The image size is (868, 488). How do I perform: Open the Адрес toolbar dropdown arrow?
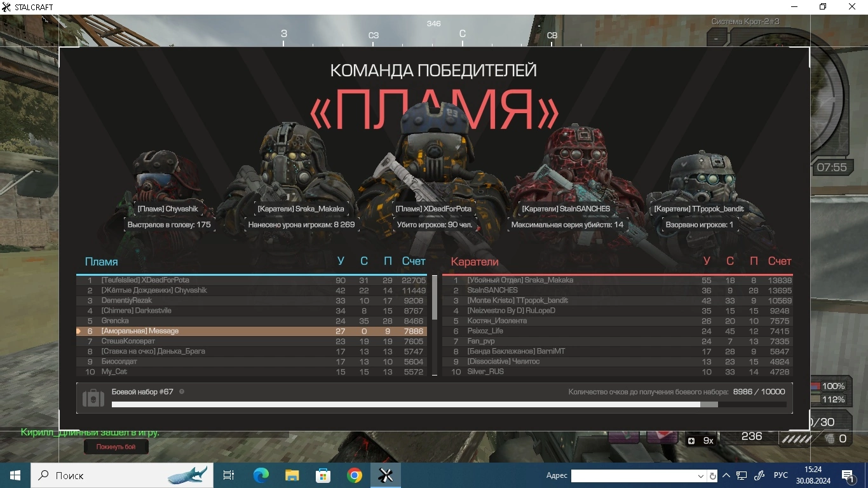pyautogui.click(x=700, y=476)
